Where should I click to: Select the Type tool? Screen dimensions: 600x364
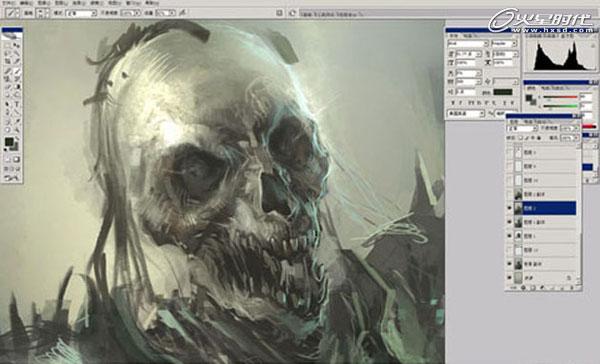click(x=16, y=104)
